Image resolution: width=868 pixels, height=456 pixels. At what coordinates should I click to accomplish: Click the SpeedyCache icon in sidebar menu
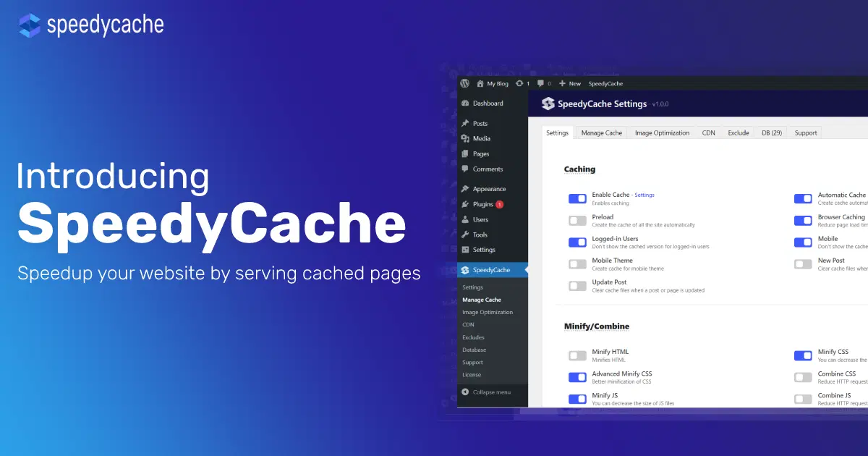[x=465, y=271]
